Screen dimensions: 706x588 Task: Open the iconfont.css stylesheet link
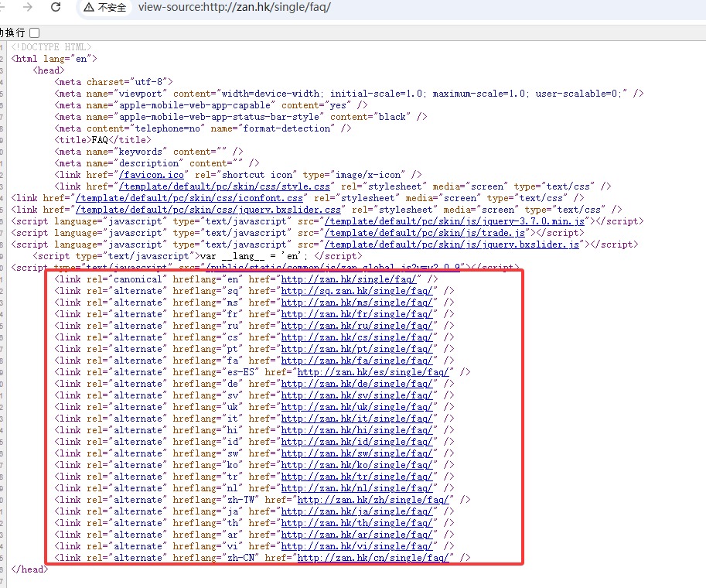pos(189,198)
